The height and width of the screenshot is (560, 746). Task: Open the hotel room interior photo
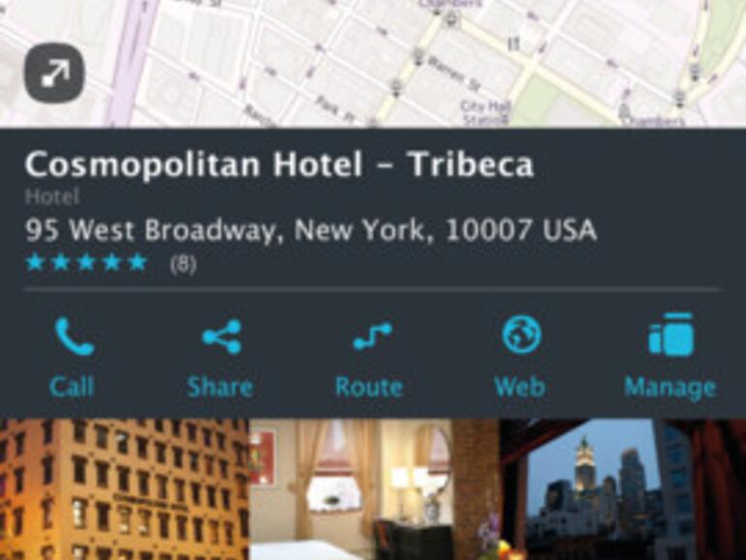click(374, 489)
